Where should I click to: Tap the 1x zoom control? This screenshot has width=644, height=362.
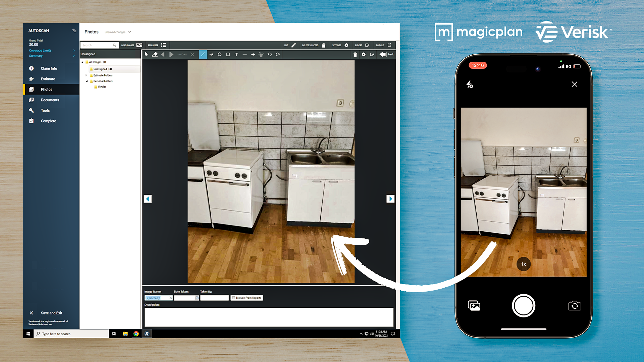coord(524,264)
